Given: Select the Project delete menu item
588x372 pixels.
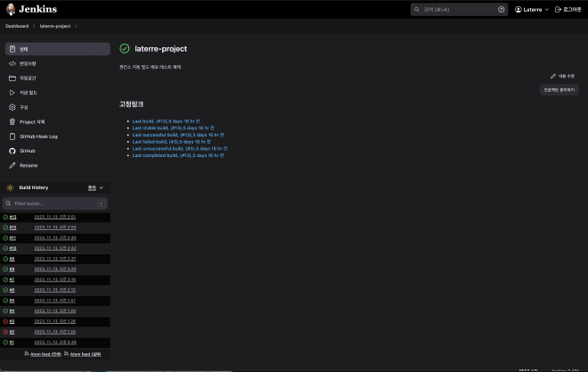Looking at the screenshot, I should click(58, 121).
